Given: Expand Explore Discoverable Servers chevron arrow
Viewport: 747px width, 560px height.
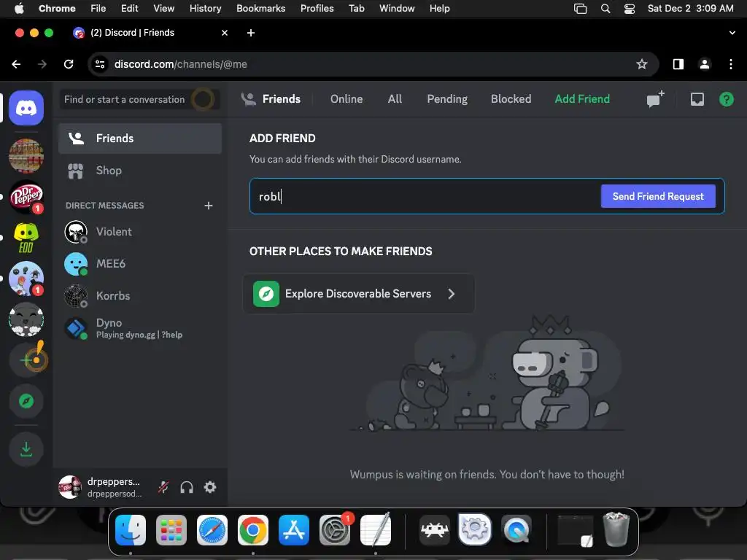Looking at the screenshot, I should click(451, 294).
